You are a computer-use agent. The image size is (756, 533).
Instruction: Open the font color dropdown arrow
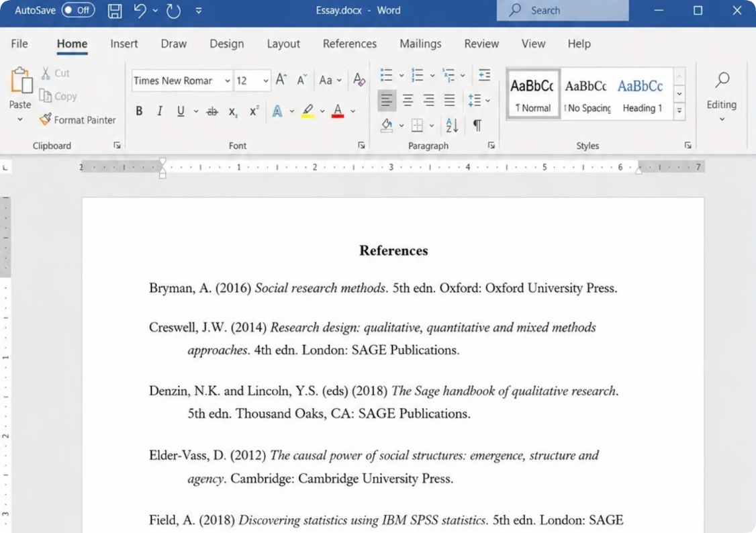click(x=353, y=111)
